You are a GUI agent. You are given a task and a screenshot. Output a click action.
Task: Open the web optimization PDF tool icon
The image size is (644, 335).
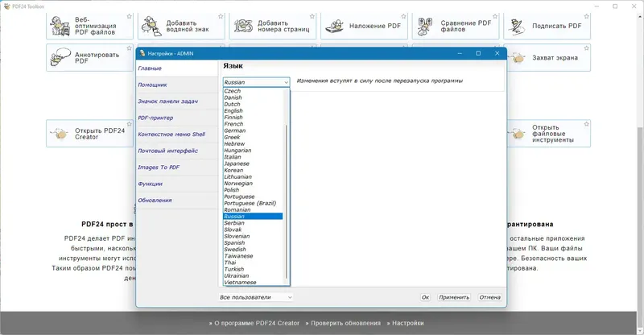click(x=60, y=26)
